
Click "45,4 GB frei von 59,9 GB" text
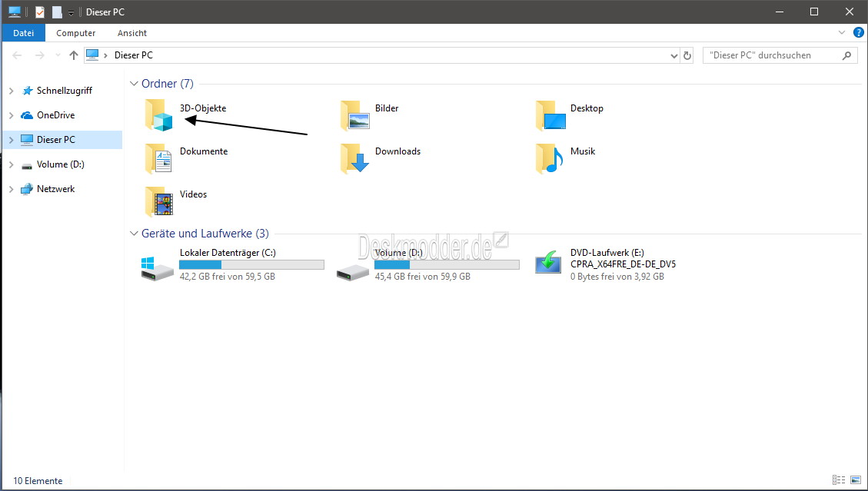422,276
